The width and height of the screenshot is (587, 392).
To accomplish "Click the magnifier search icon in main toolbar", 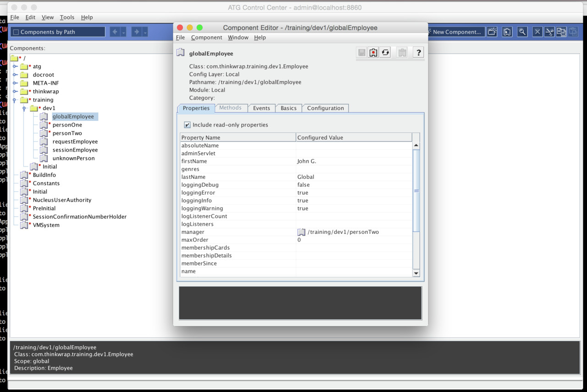I will (522, 32).
